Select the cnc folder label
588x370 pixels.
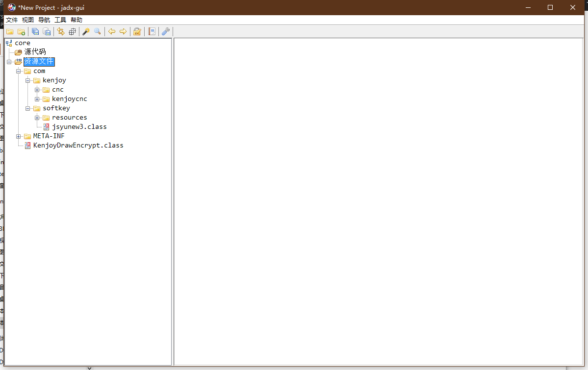[58, 90]
